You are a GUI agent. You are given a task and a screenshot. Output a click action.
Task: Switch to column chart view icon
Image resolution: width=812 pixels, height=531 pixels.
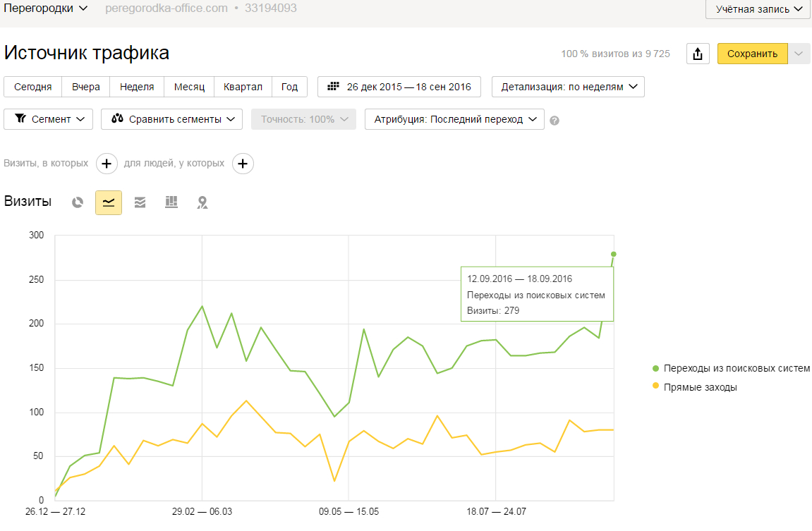coord(171,202)
